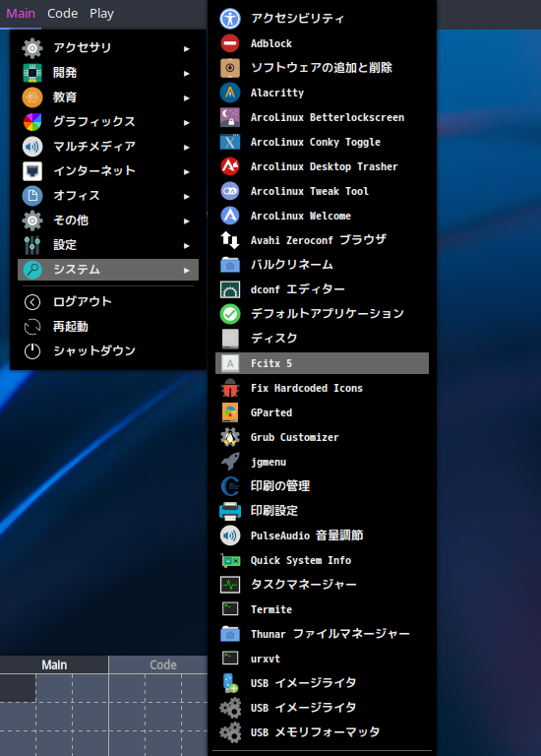Image resolution: width=541 pixels, height=756 pixels.
Task: Expand the アクセサリ submenu arrow
Action: (x=187, y=48)
